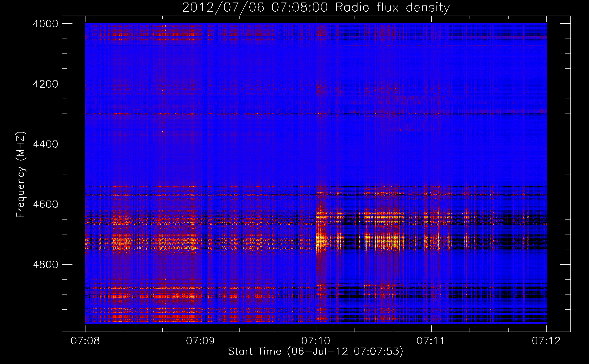Click the 07:12 time tick label
The image size is (589, 364).
tap(546, 341)
